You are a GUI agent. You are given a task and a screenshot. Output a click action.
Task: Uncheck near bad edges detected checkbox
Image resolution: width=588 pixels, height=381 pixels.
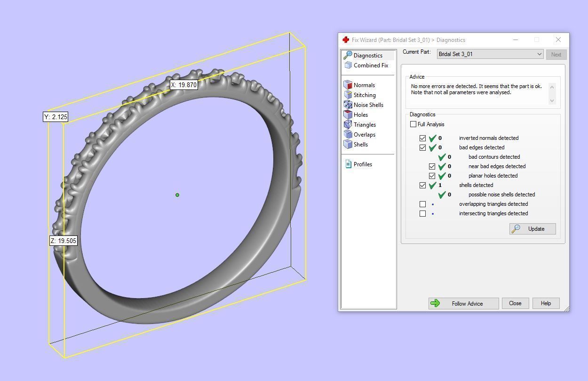pyautogui.click(x=432, y=166)
